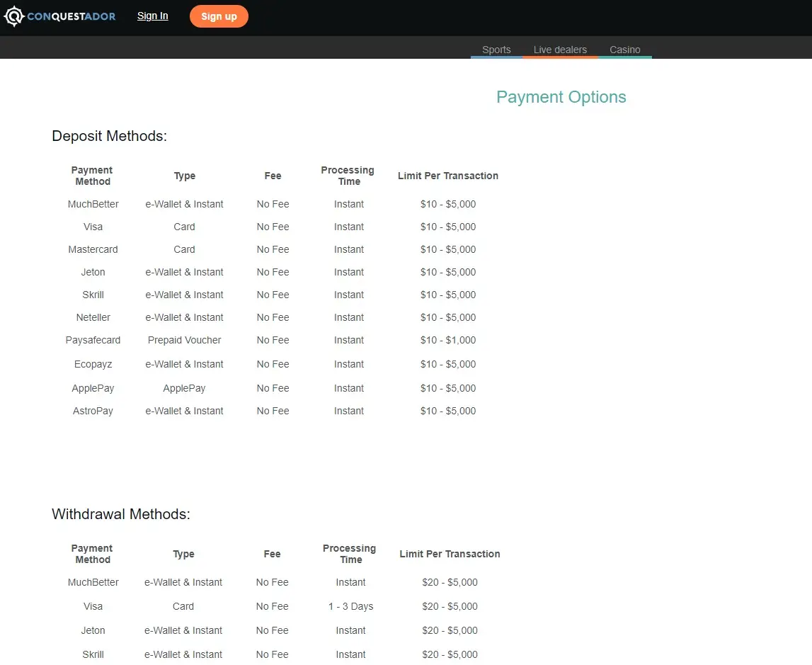The width and height of the screenshot is (812, 665).
Task: Click the Deposit Methods heading
Action: (x=109, y=136)
